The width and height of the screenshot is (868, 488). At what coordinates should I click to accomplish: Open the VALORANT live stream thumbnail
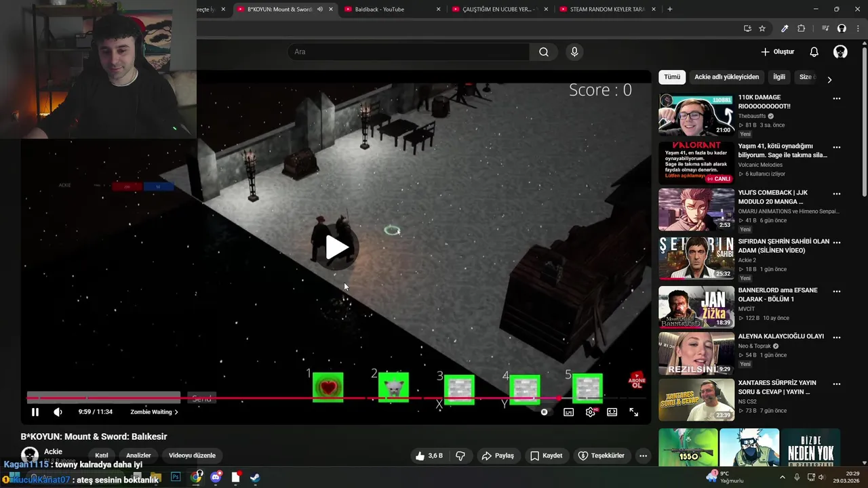click(696, 163)
